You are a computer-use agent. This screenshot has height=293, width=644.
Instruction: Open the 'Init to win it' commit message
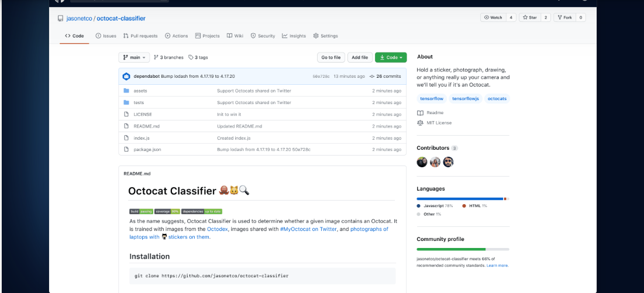(x=229, y=115)
